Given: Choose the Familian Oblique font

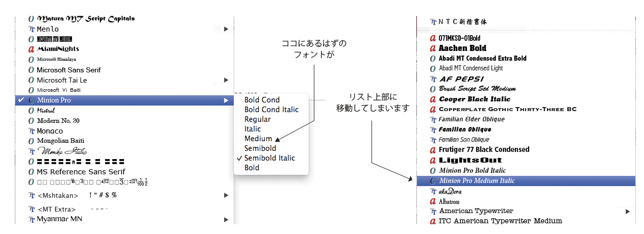Looking at the screenshot, I should click(465, 129).
